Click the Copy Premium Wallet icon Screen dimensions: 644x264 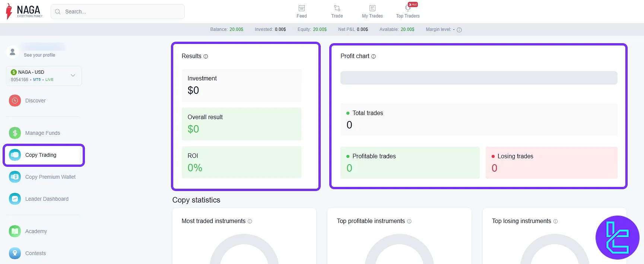point(15,177)
